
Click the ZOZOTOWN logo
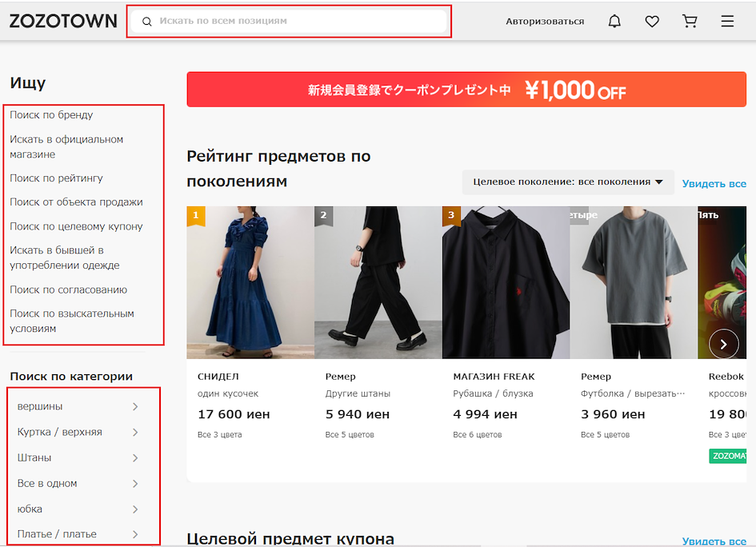coord(63,21)
